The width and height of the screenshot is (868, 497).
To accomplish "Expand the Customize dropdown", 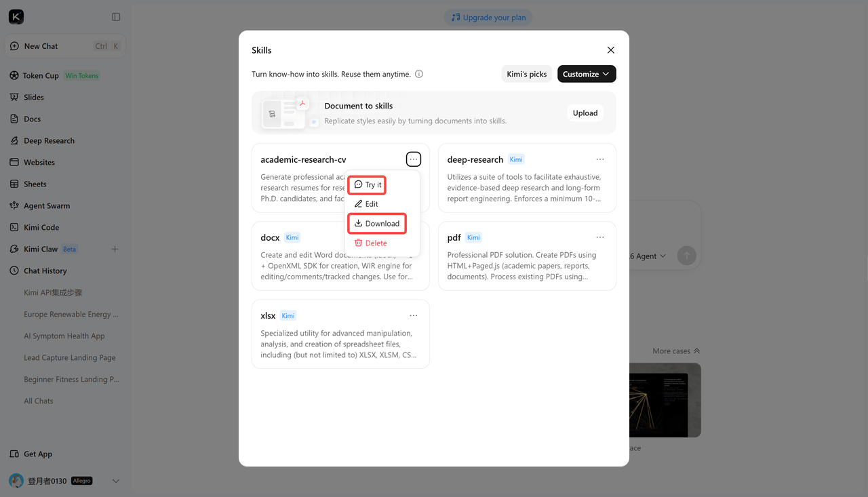I will coord(587,74).
